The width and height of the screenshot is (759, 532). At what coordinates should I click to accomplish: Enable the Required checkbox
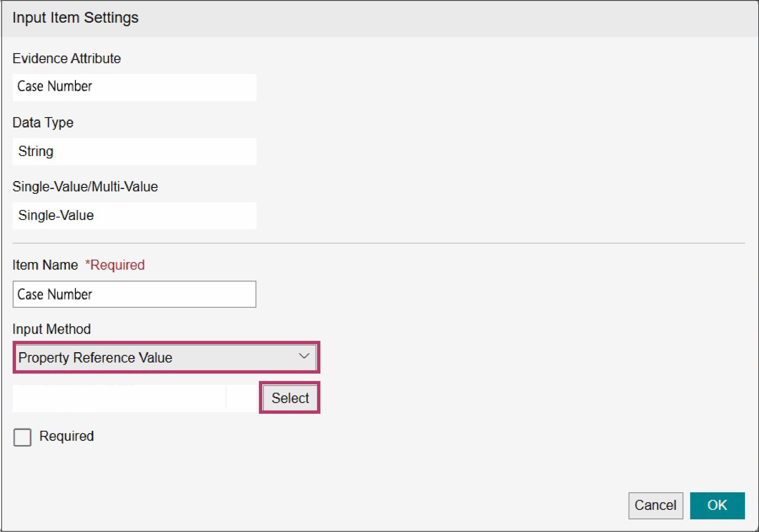pos(22,437)
